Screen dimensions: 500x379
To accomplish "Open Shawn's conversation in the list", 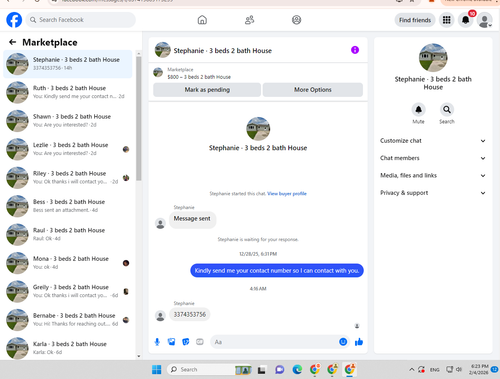I will tap(68, 121).
